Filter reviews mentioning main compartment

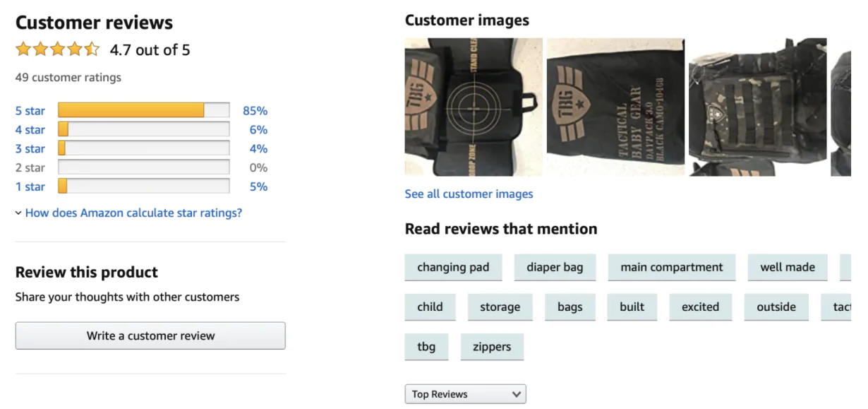pyautogui.click(x=671, y=267)
